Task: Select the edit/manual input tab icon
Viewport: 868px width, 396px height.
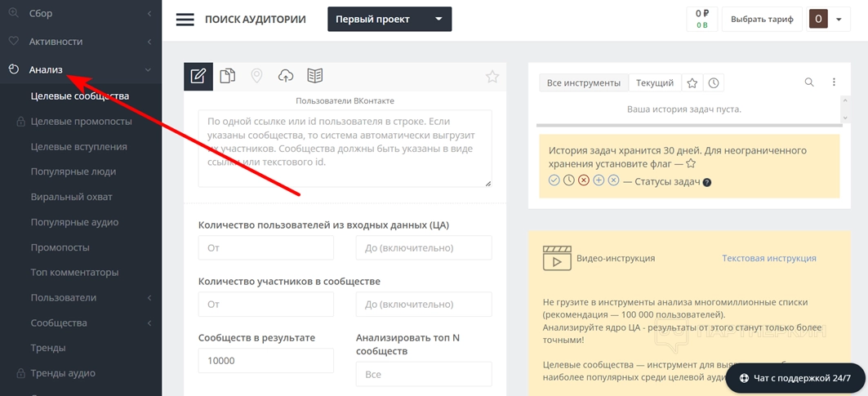Action: pos(198,76)
